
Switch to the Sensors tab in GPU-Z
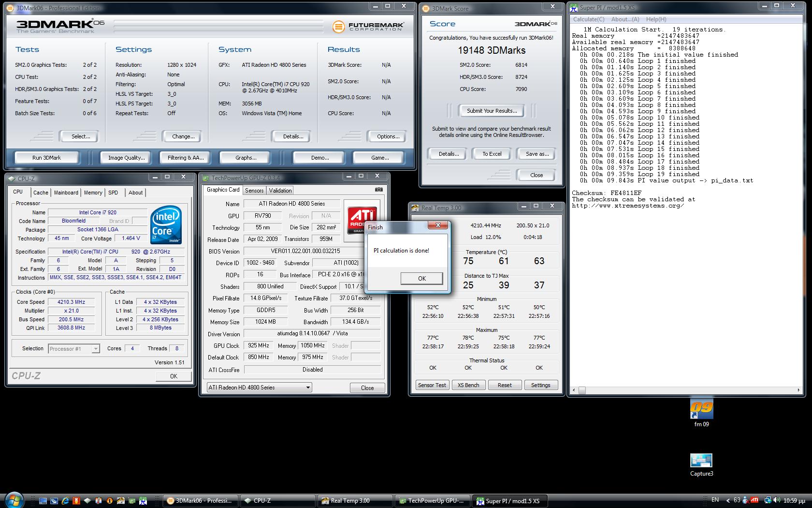click(254, 191)
